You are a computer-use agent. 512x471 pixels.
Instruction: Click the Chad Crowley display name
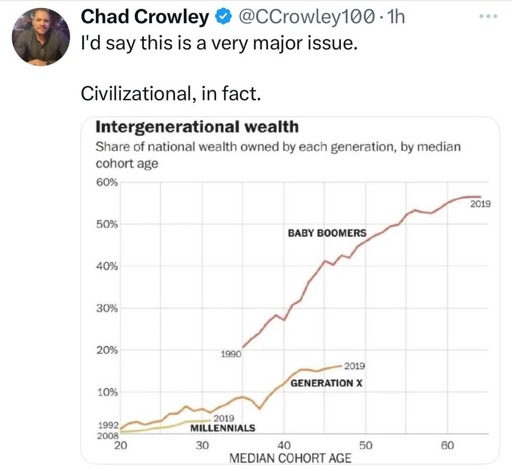click(x=145, y=17)
